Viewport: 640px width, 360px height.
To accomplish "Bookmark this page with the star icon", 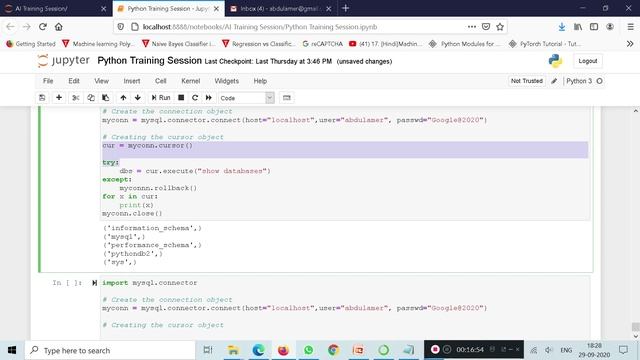I will point(500,27).
